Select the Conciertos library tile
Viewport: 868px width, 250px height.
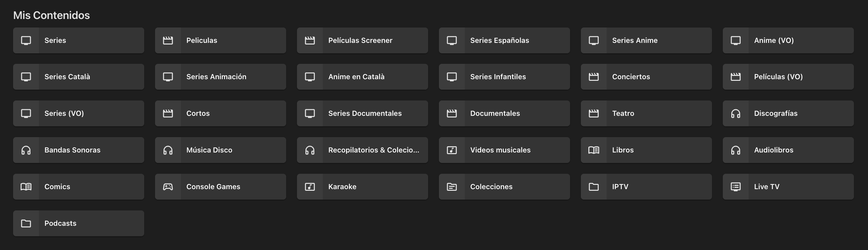[646, 77]
